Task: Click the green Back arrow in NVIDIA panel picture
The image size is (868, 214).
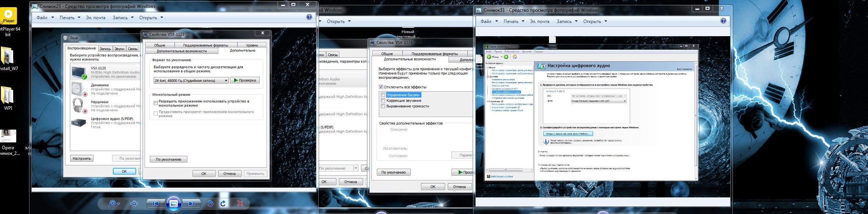Action: [x=489, y=57]
